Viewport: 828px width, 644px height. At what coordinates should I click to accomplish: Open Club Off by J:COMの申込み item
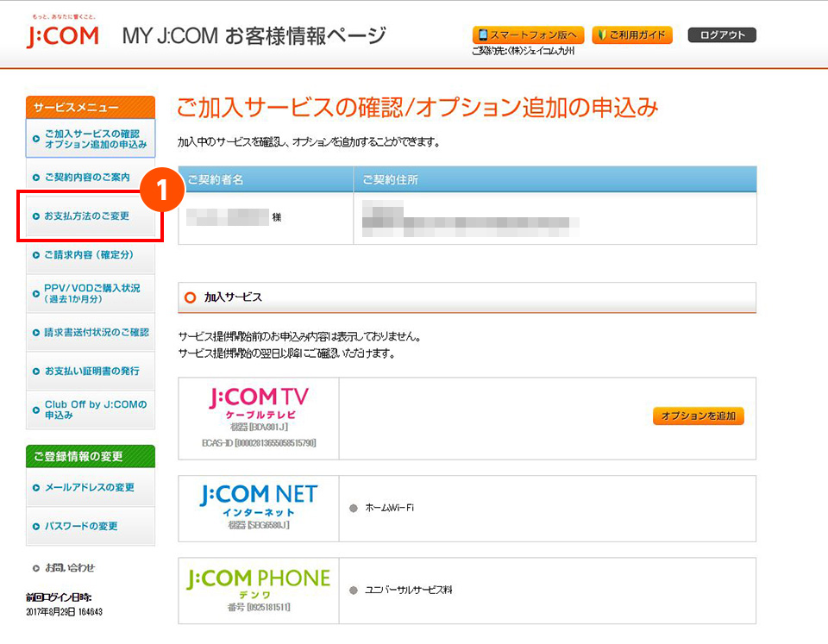tap(91, 410)
